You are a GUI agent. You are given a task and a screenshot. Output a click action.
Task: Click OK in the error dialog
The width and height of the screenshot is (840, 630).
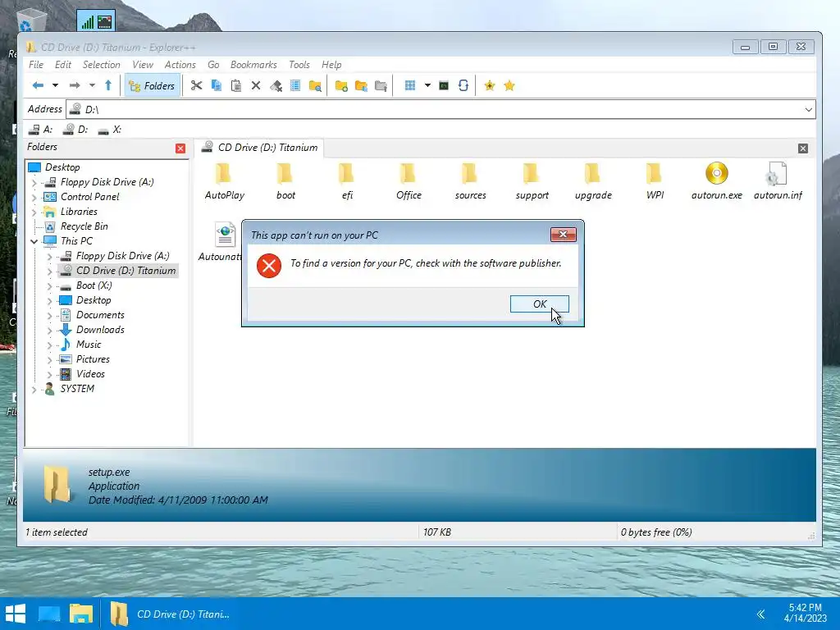coord(540,304)
